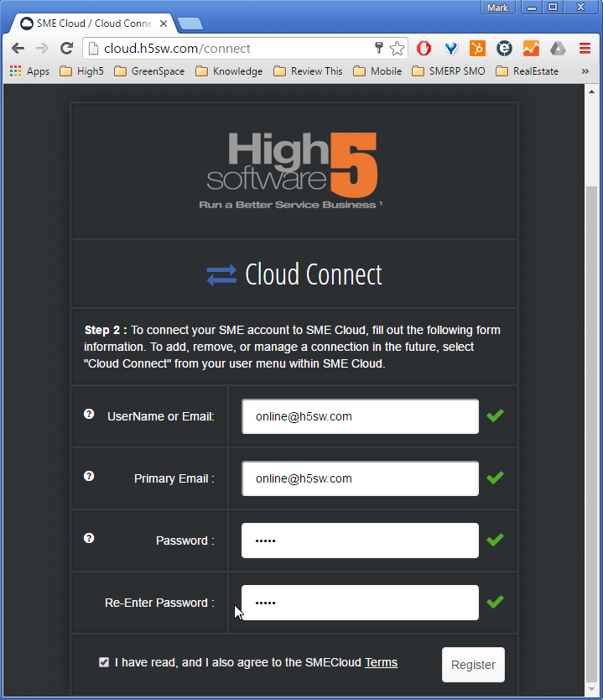Click the Re-Enter Password input field
The image size is (603, 700).
click(360, 603)
